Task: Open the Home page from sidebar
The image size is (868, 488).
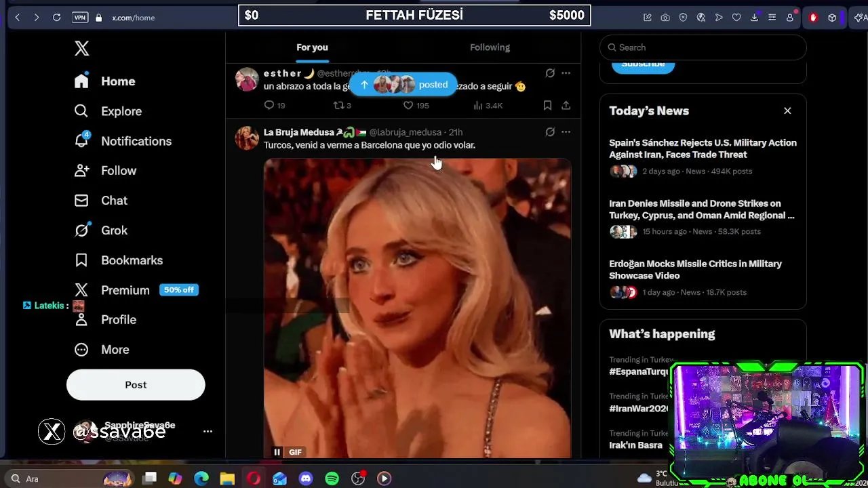Action: click(x=105, y=81)
